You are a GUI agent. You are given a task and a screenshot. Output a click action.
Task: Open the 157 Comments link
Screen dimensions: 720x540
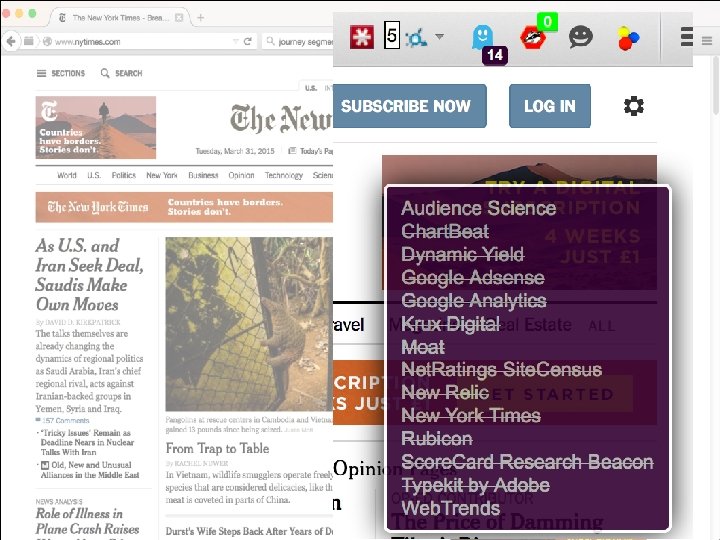click(63, 421)
